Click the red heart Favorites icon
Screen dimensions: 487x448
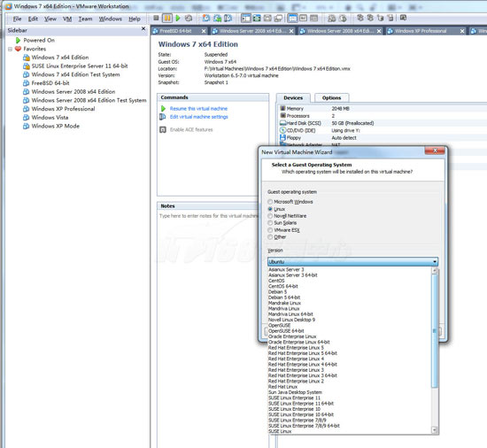(x=18, y=49)
